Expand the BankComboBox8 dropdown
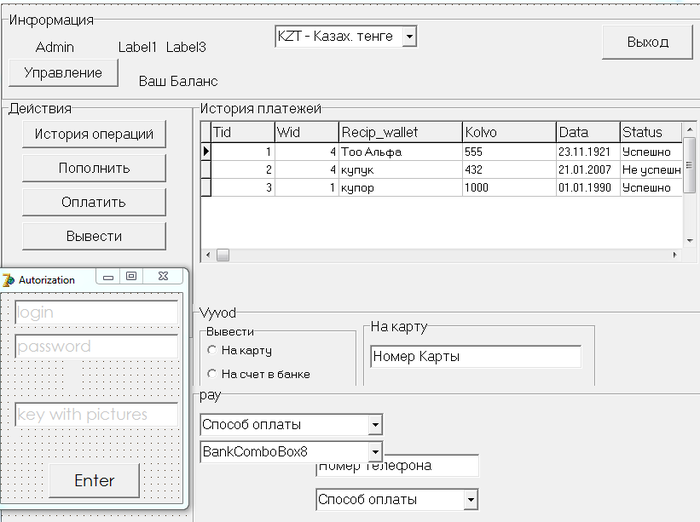700x522 pixels. pos(375,452)
